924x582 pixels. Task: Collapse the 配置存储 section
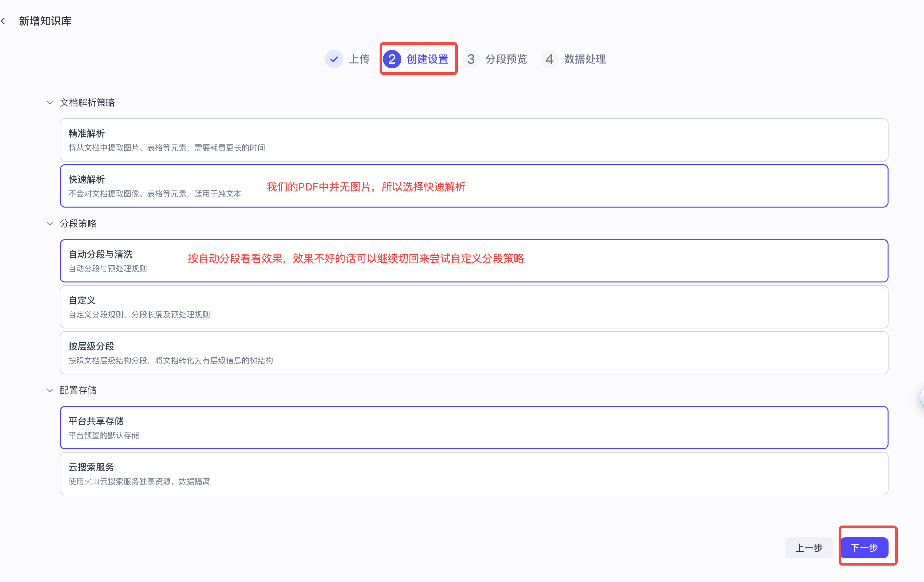click(x=50, y=390)
